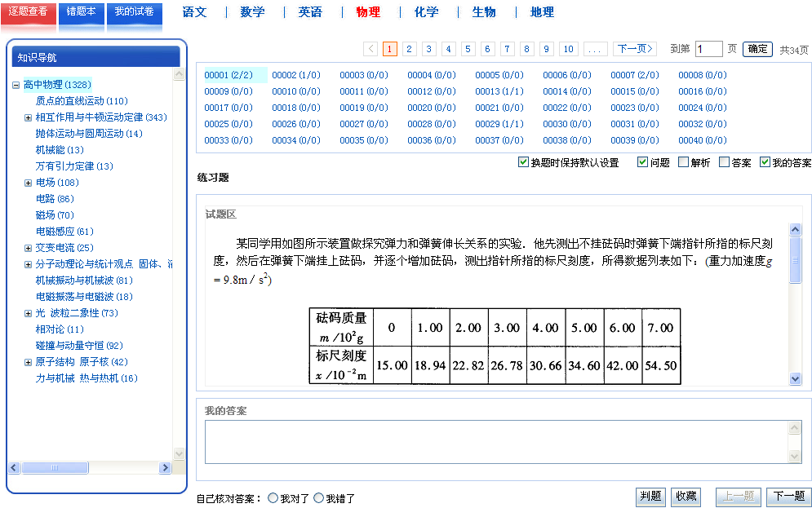Viewport: 812px width, 508px height.
Task: Click inside the 我的答案 text area
Action: pyautogui.click(x=496, y=442)
